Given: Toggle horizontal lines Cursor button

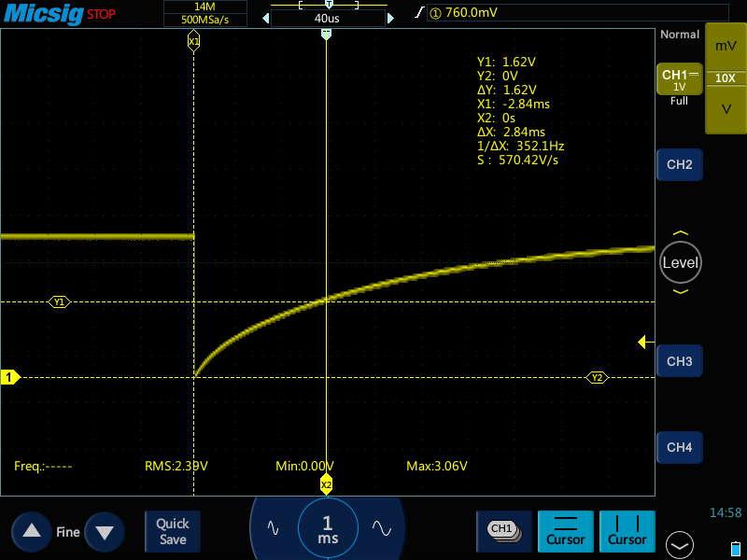Looking at the screenshot, I should coord(566,531).
